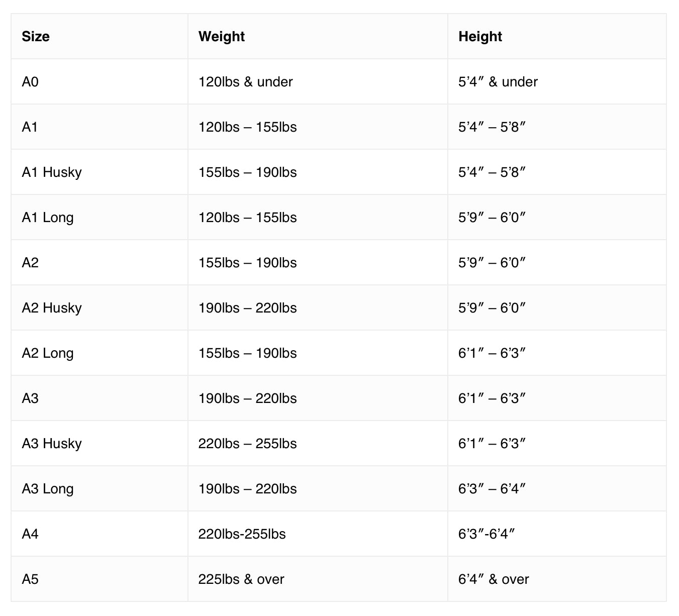679x616 pixels.
Task: Select the A0 size cell
Action: pyautogui.click(x=30, y=82)
